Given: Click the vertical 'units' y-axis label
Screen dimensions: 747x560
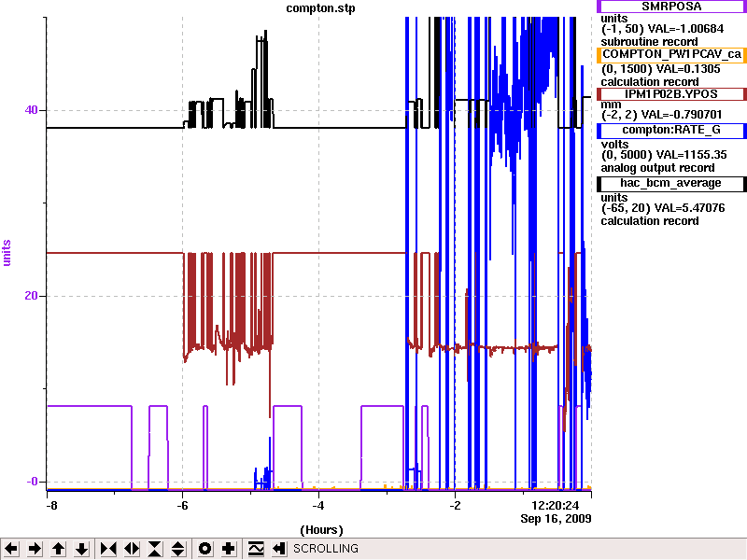Looking at the screenshot, I should 7,253.
